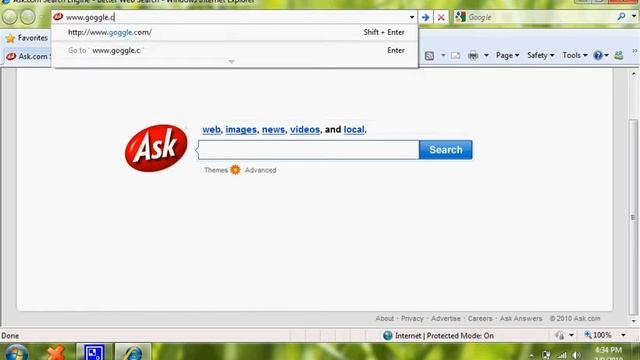Open the web link on Ask page
The image size is (640, 360).
[211, 130]
